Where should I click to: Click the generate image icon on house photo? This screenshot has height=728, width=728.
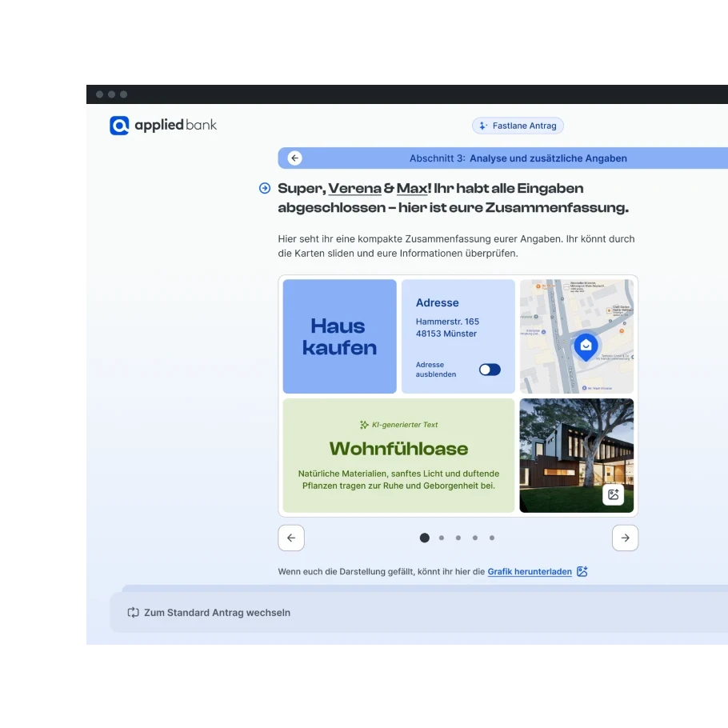point(614,494)
